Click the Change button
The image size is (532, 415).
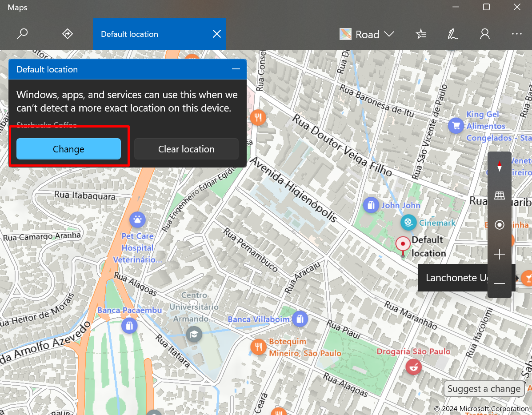pos(68,149)
